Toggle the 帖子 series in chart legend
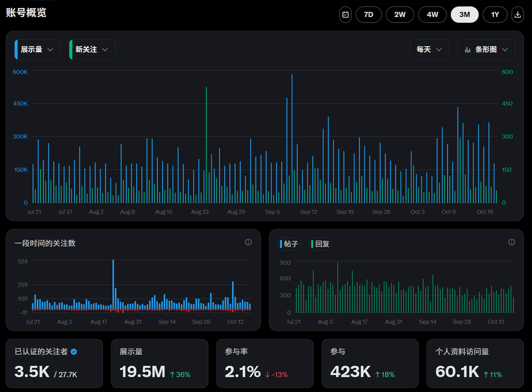This screenshot has width=532, height=392. click(x=288, y=244)
